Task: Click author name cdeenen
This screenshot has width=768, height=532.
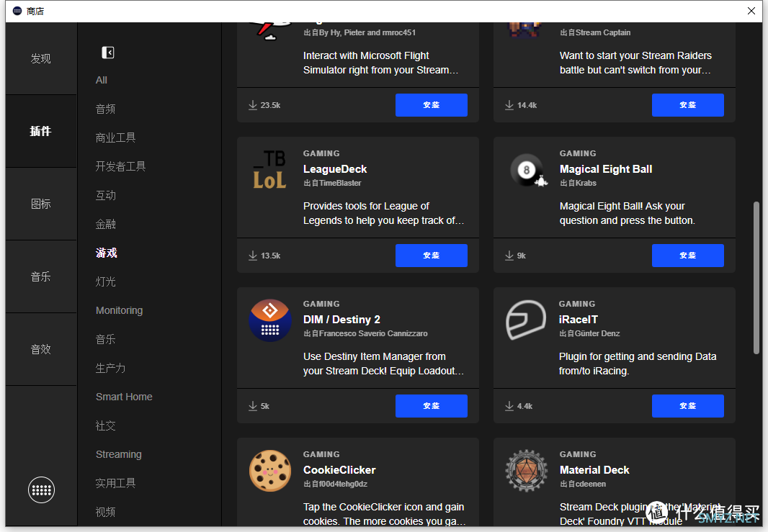Action: coord(591,484)
